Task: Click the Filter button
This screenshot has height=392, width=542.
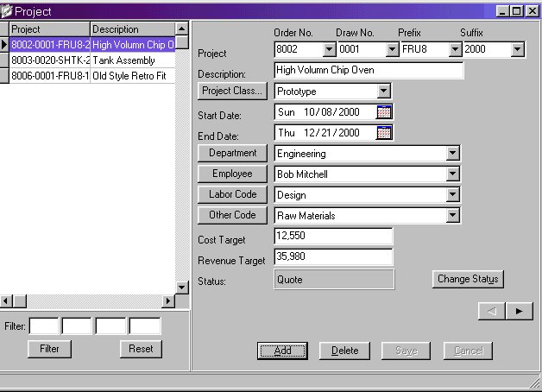Action: [49, 349]
